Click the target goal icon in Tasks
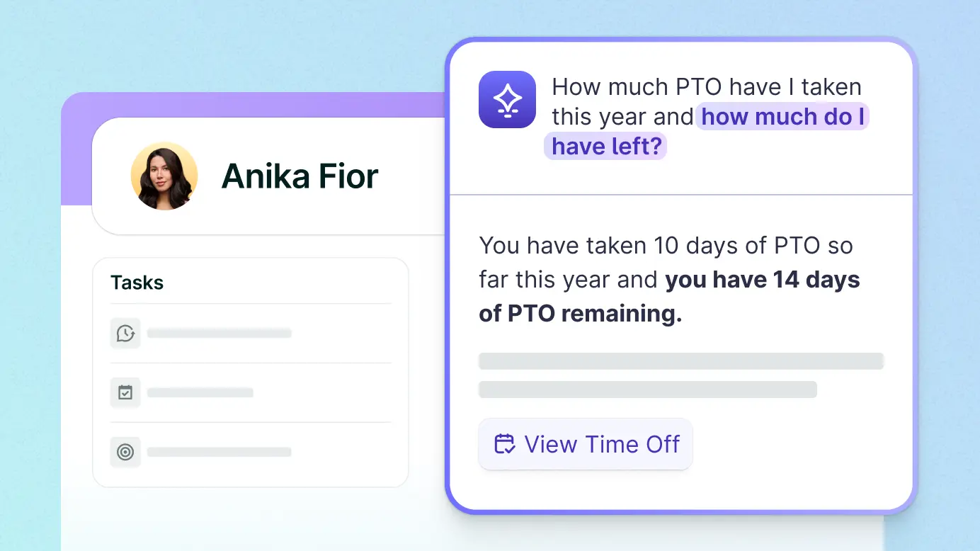Viewport: 980px width, 551px height. pyautogui.click(x=125, y=452)
